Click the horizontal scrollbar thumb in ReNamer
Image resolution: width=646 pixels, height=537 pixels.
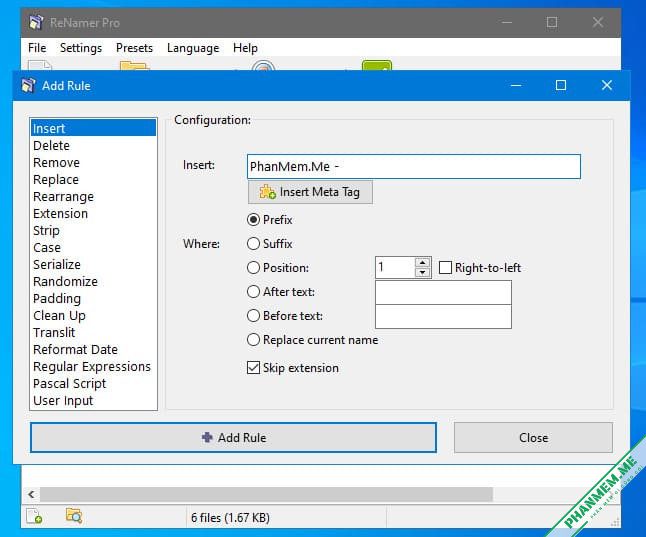coord(266,494)
